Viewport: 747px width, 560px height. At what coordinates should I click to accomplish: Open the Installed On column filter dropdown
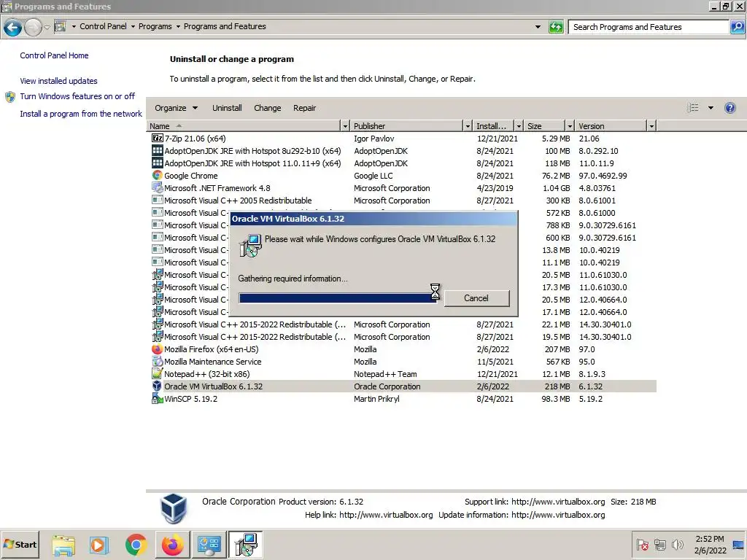519,125
